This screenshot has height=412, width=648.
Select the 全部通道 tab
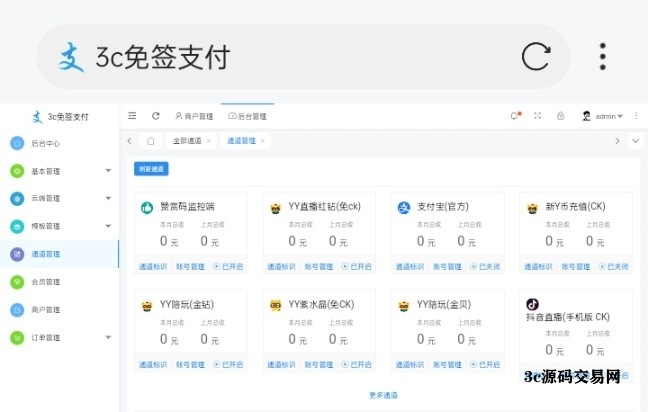187,141
